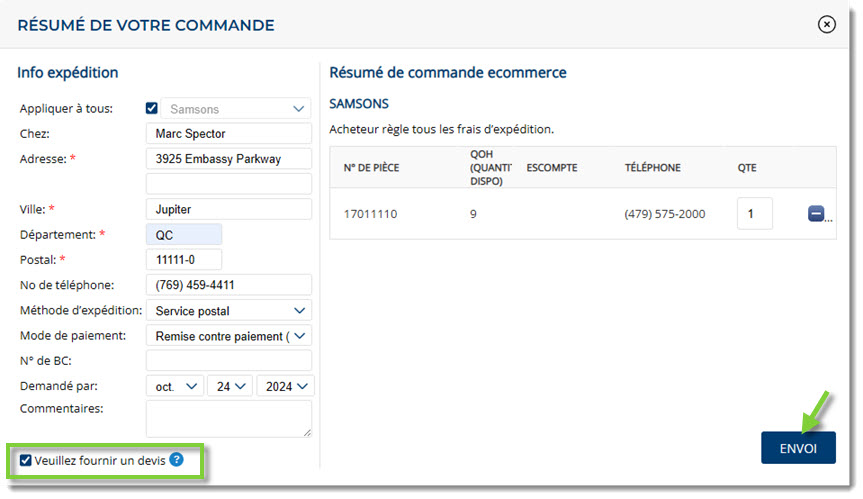Click the Postal code field
This screenshot has width=863, height=499.
pyautogui.click(x=184, y=260)
